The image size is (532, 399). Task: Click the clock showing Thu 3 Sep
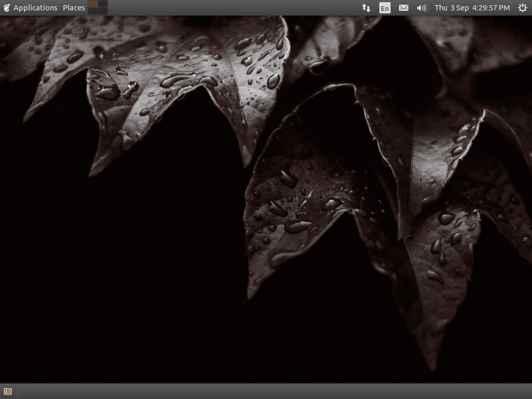472,8
